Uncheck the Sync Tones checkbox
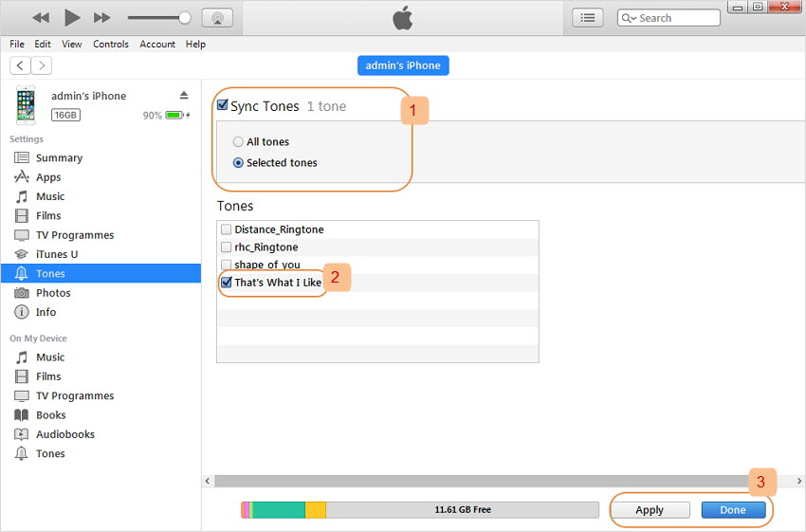 [223, 105]
